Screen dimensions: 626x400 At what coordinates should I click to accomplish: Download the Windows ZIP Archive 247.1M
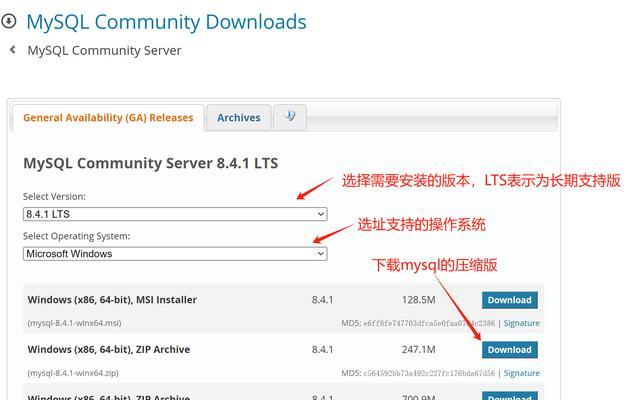click(509, 350)
